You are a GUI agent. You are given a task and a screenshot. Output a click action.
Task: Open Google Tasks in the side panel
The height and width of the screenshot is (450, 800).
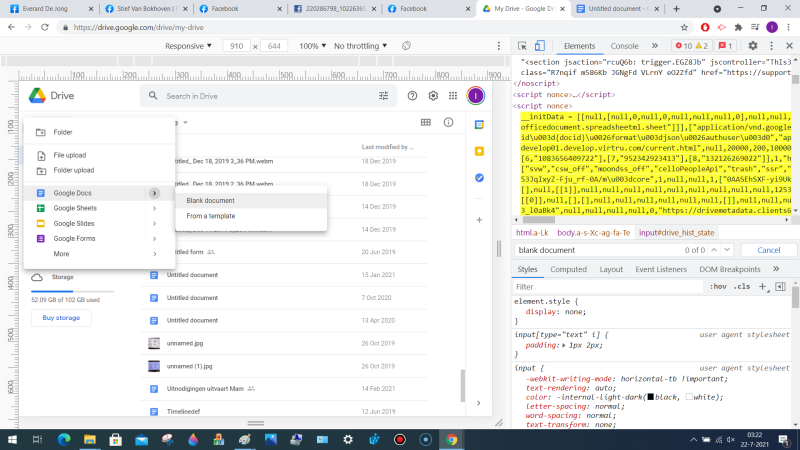(x=479, y=177)
